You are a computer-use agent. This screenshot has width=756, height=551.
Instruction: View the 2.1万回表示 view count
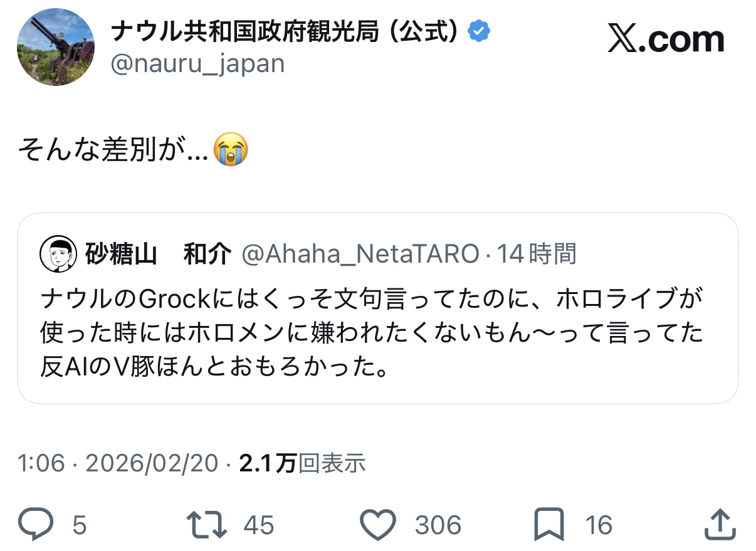coord(302,463)
